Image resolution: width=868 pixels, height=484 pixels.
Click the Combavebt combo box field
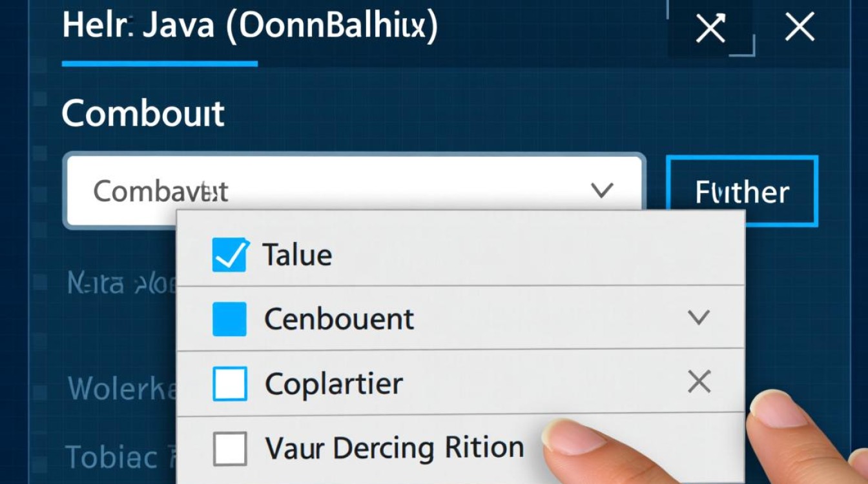[323, 191]
